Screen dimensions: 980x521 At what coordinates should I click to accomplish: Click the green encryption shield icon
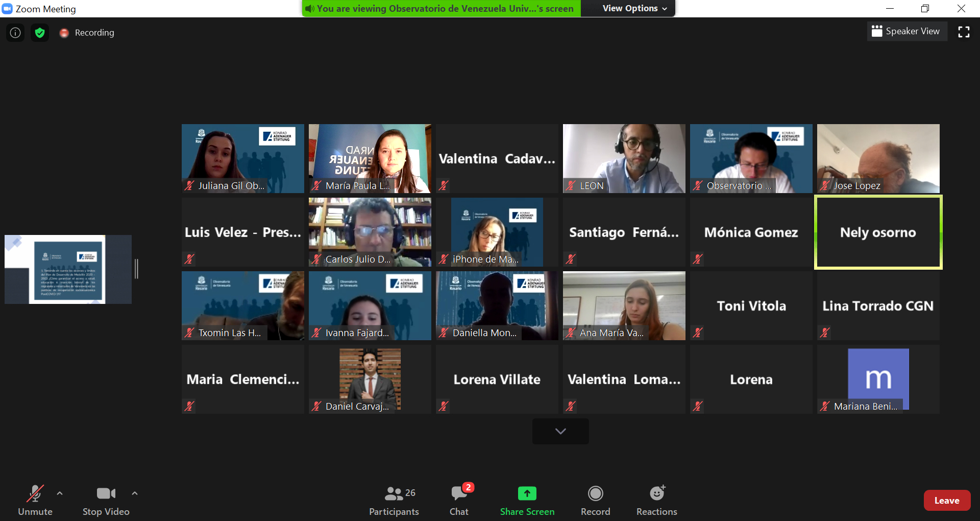pyautogui.click(x=40, y=33)
